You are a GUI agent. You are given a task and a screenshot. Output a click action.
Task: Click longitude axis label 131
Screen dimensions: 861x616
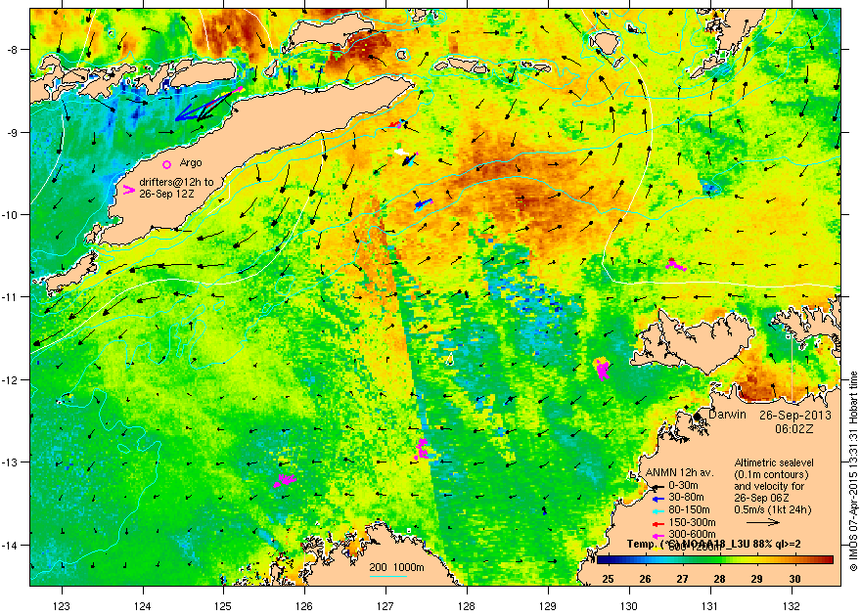click(x=710, y=606)
